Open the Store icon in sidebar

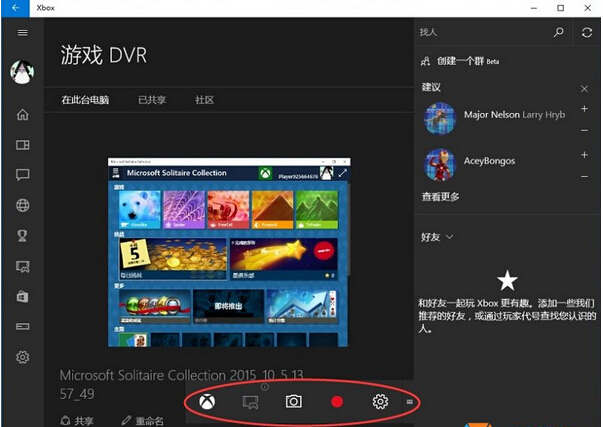[x=22, y=297]
